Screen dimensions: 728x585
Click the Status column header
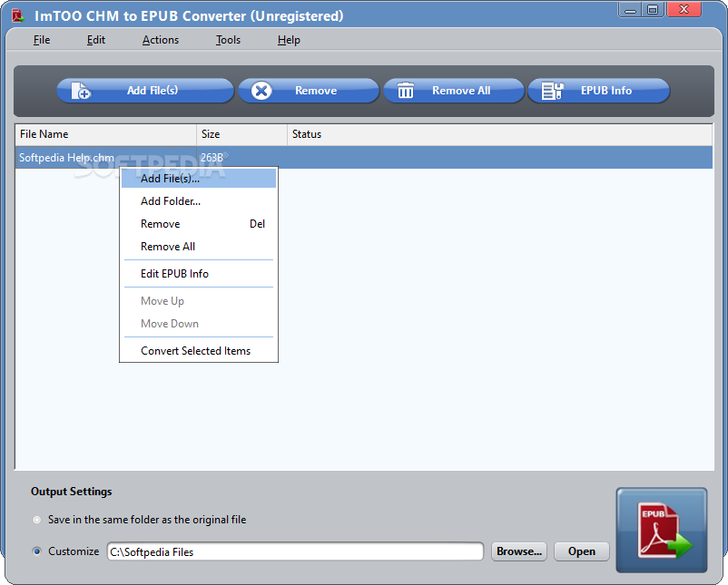pos(499,134)
